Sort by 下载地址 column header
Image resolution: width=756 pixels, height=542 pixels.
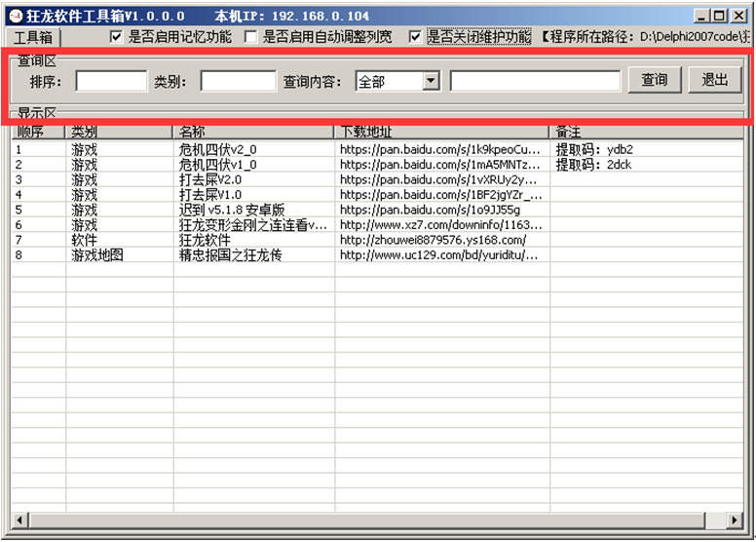click(x=441, y=132)
